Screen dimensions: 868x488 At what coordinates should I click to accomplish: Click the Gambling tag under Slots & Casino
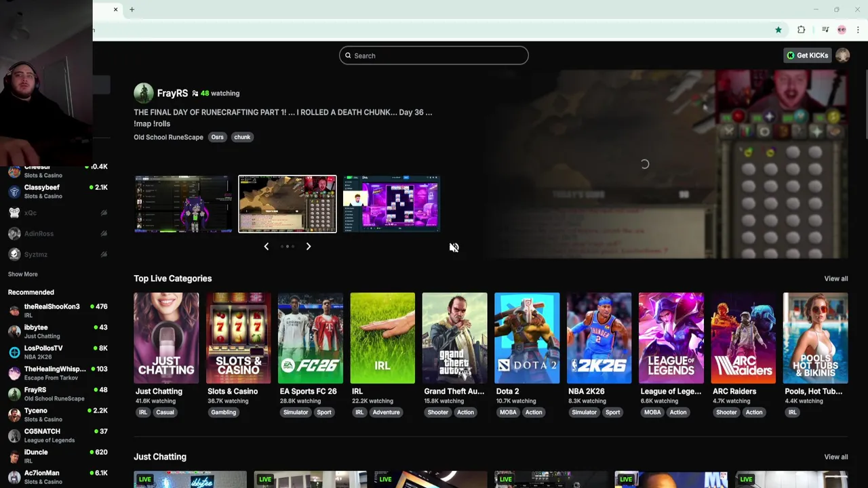[x=223, y=412]
